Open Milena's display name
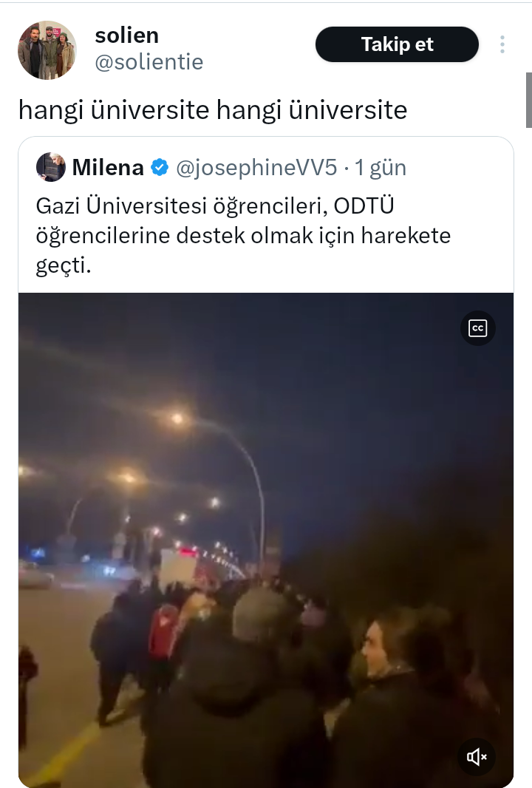The image size is (532, 788). point(108,167)
